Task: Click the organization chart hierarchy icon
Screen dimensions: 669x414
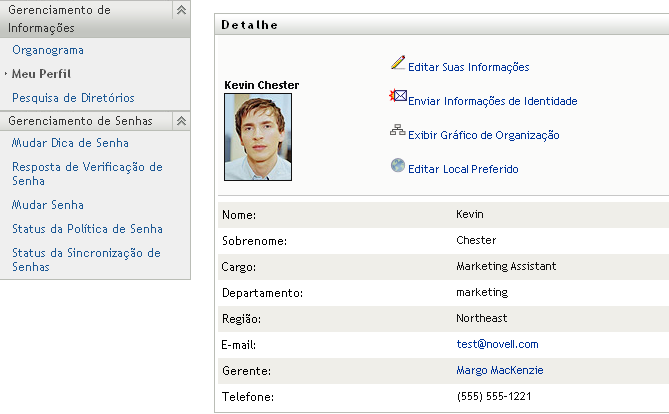Action: (398, 132)
